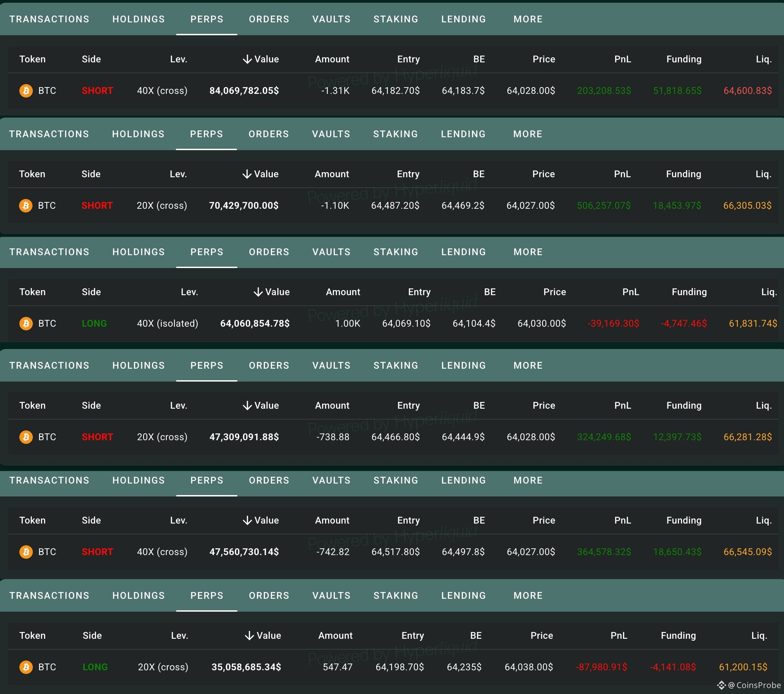
Task: Click the 20X (cross) leverage in 70,429,700.00$ row
Action: (162, 206)
